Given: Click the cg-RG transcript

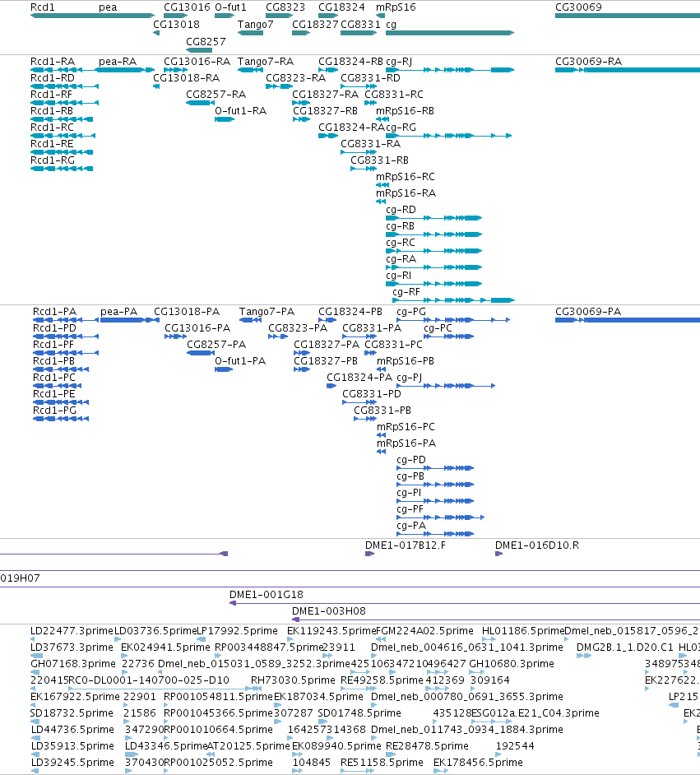Looking at the screenshot, I should pyautogui.click(x=401, y=127).
